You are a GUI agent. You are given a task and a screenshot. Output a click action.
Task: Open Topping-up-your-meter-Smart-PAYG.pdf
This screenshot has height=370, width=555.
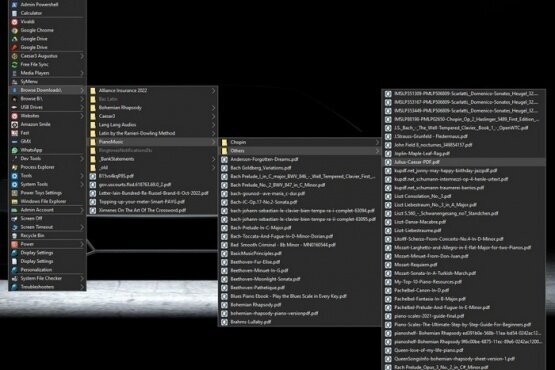[153, 202]
